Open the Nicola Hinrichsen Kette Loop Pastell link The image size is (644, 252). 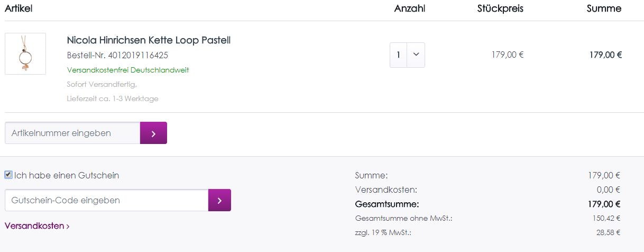click(x=149, y=40)
